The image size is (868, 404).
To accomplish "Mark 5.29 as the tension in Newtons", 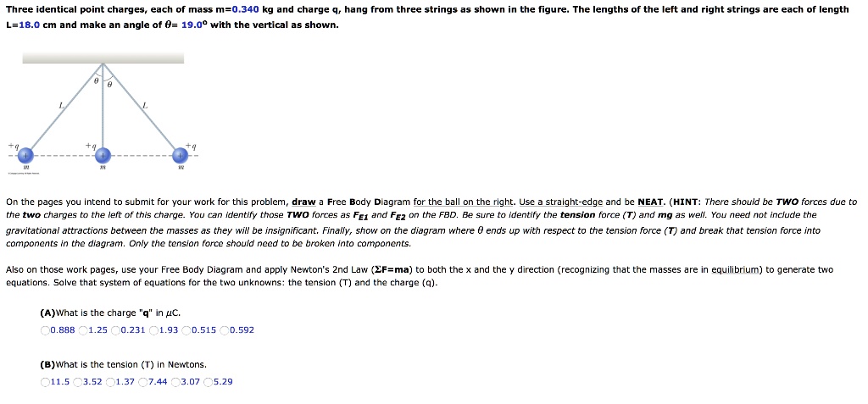I will [209, 382].
